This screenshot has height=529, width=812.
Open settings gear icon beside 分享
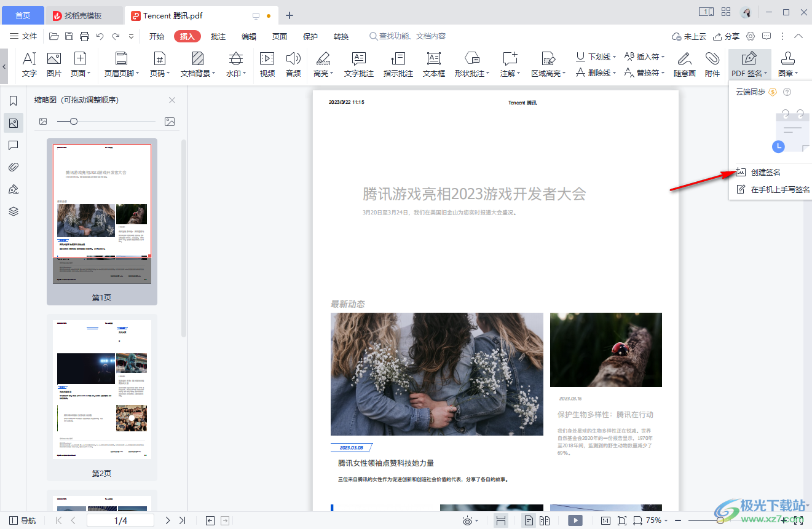click(x=751, y=36)
